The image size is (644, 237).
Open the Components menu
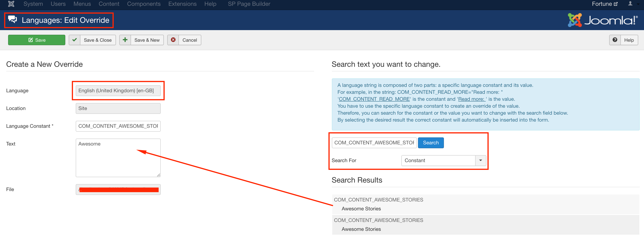pyautogui.click(x=144, y=4)
